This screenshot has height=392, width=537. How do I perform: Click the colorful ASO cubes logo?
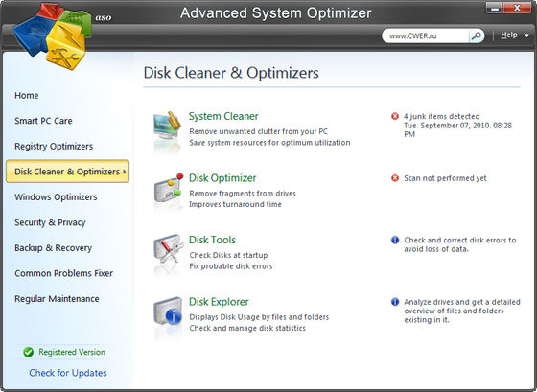(x=52, y=35)
